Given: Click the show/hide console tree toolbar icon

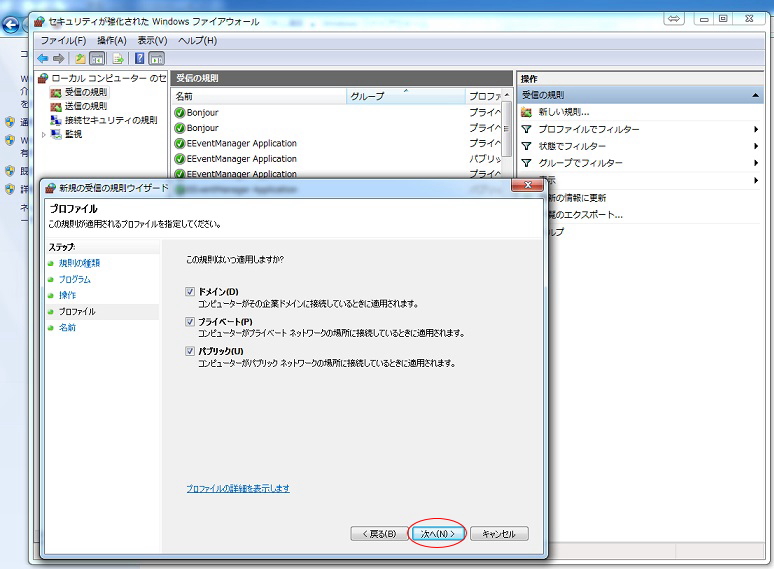Looking at the screenshot, I should coord(97,59).
